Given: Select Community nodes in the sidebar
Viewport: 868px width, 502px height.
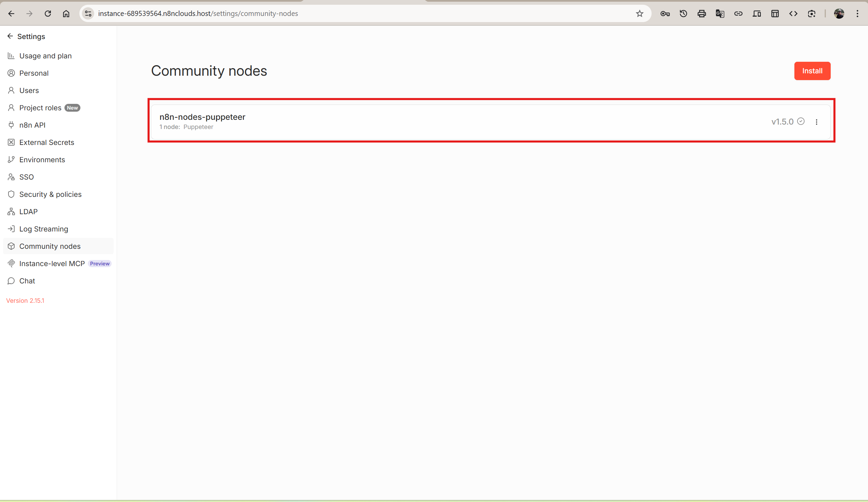Looking at the screenshot, I should (58, 246).
